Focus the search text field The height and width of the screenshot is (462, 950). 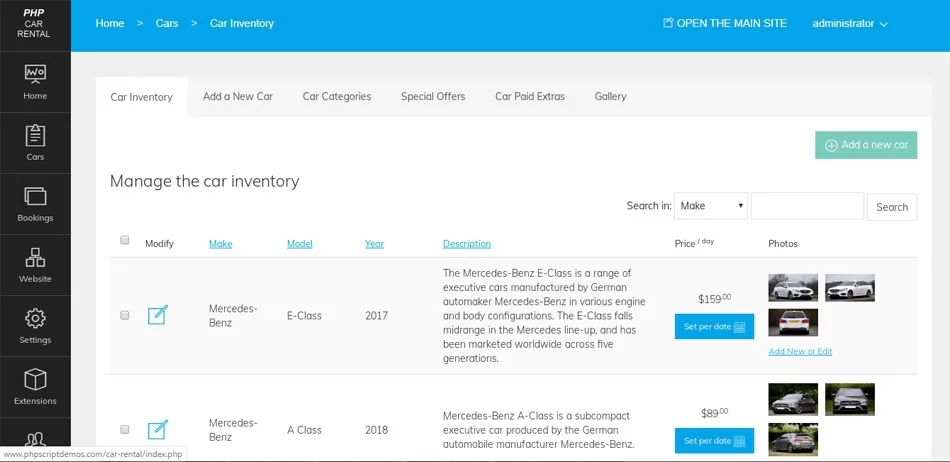(808, 206)
